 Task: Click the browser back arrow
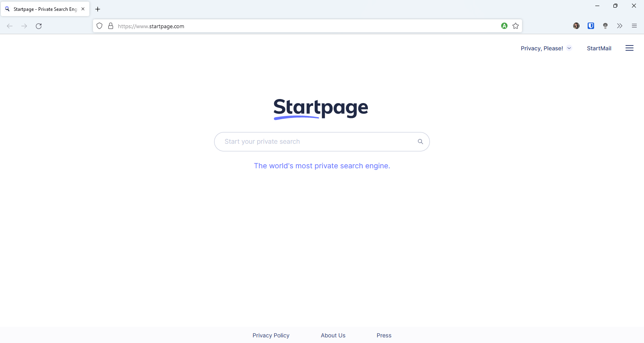tap(10, 26)
